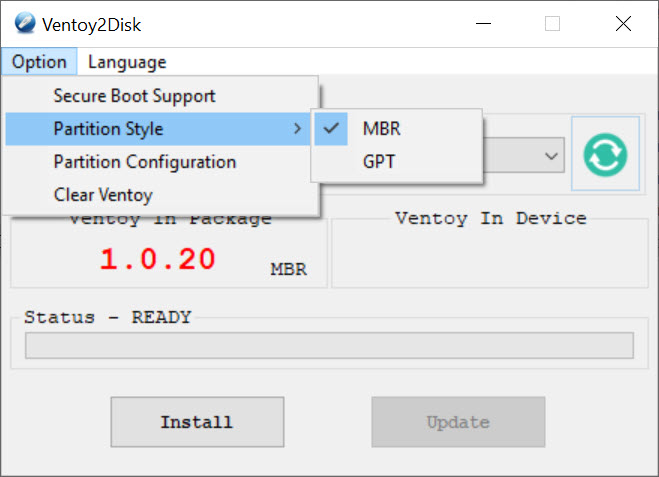
Task: Click the green refresh devices icon
Action: pos(605,154)
